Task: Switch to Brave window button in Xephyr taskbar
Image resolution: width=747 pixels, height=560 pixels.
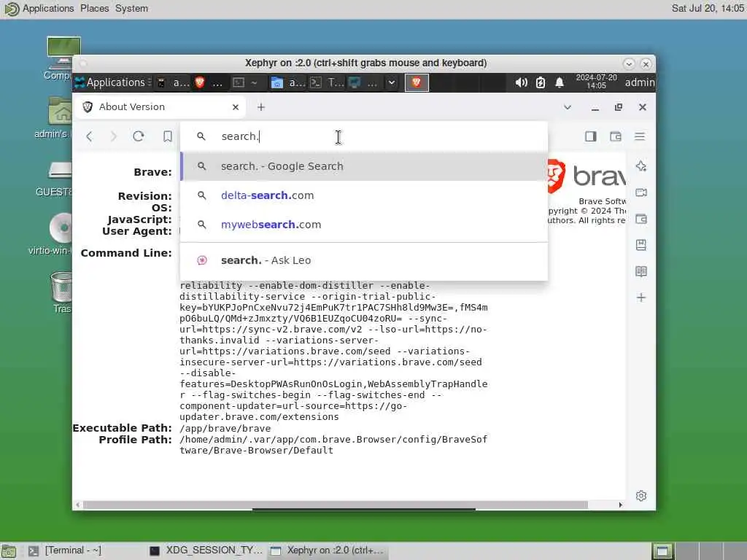Action: pos(209,82)
